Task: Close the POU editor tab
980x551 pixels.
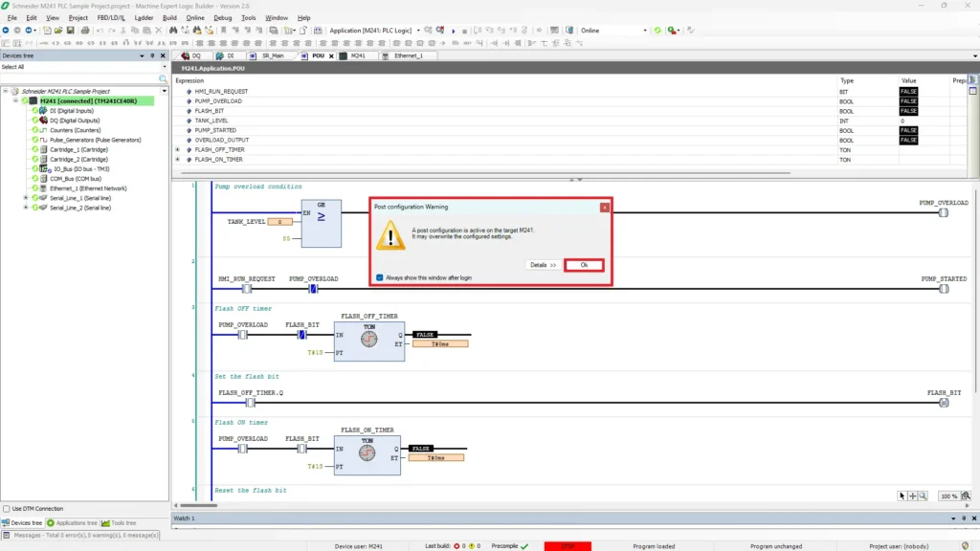Action: [331, 55]
